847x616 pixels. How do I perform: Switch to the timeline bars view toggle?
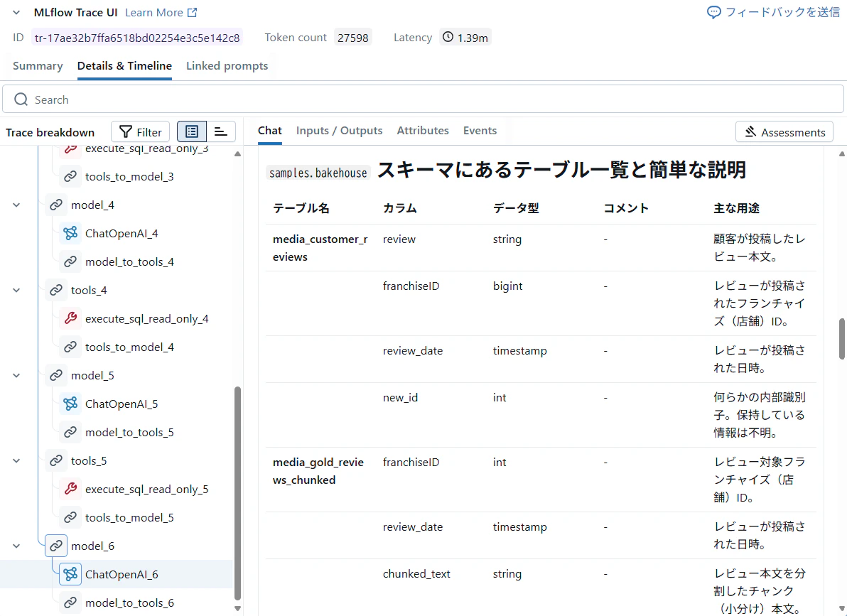221,132
